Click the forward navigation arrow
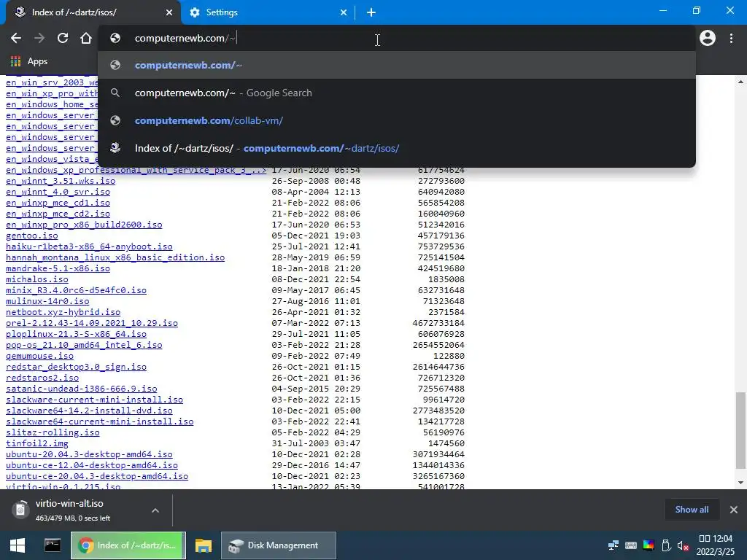 click(x=39, y=38)
